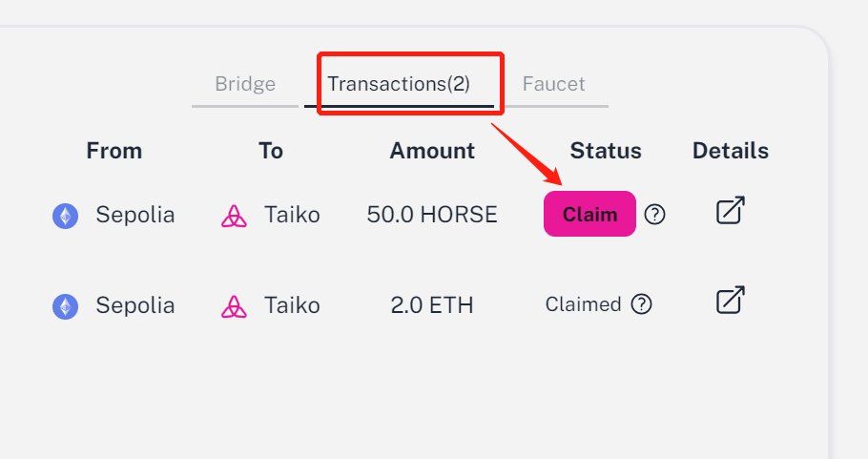The height and width of the screenshot is (459, 868).
Task: Select the 50.0 HORSE amount
Action: click(432, 215)
